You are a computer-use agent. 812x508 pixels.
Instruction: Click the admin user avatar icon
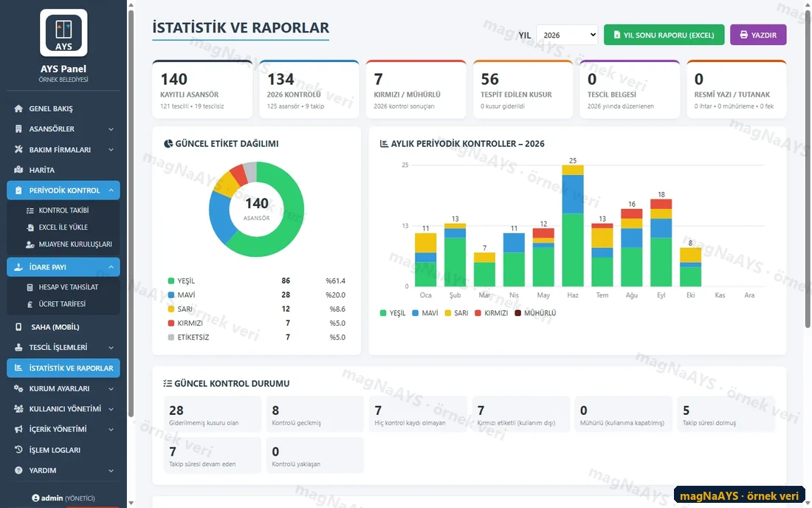(35, 498)
